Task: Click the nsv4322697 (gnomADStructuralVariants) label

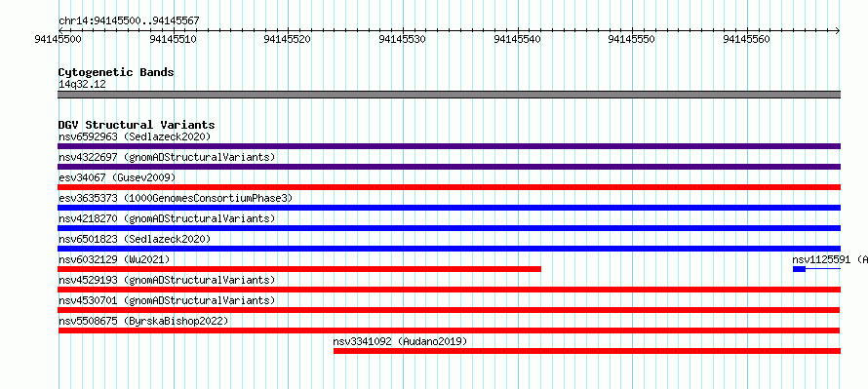Action: pyautogui.click(x=167, y=157)
